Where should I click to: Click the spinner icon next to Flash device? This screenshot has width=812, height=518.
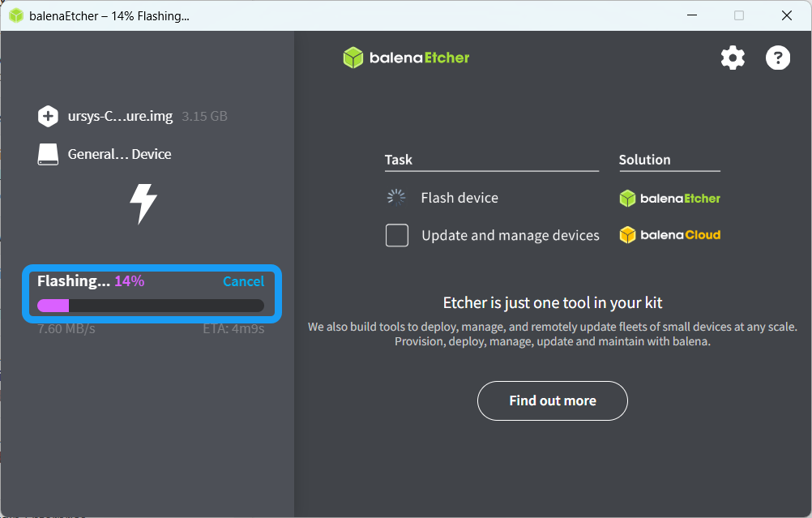[x=396, y=197]
